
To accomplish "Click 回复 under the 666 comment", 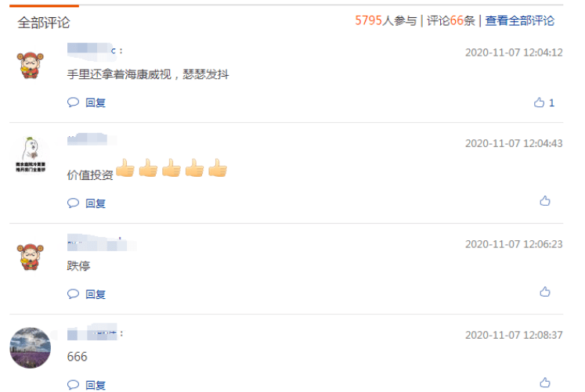I will tap(96, 385).
